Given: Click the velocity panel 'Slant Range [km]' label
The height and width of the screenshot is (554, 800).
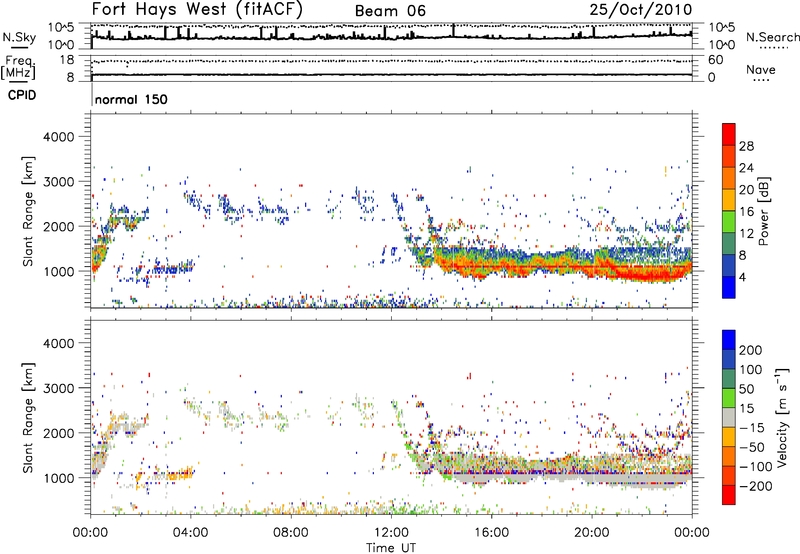Looking at the screenshot, I should coord(28,417).
